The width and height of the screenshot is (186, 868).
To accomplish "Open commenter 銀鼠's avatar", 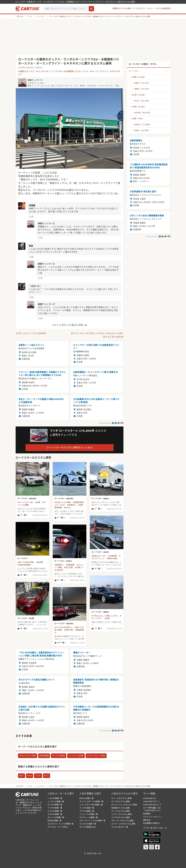I will pos(22,246).
